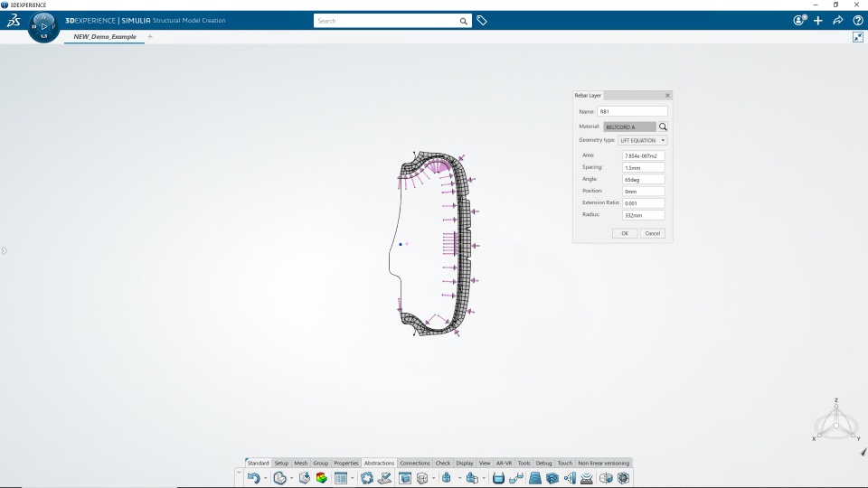Click the part/body shape icon
The image size is (868, 488).
(279, 478)
